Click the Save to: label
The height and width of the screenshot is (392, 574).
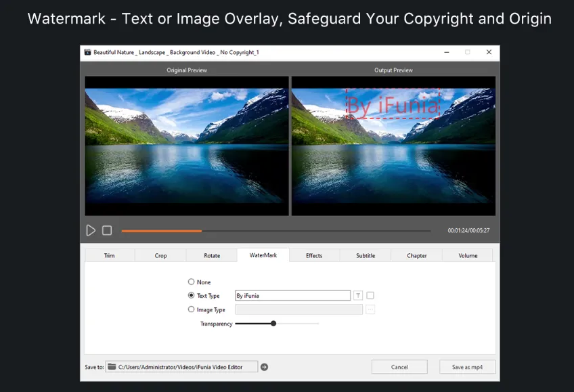95,367
